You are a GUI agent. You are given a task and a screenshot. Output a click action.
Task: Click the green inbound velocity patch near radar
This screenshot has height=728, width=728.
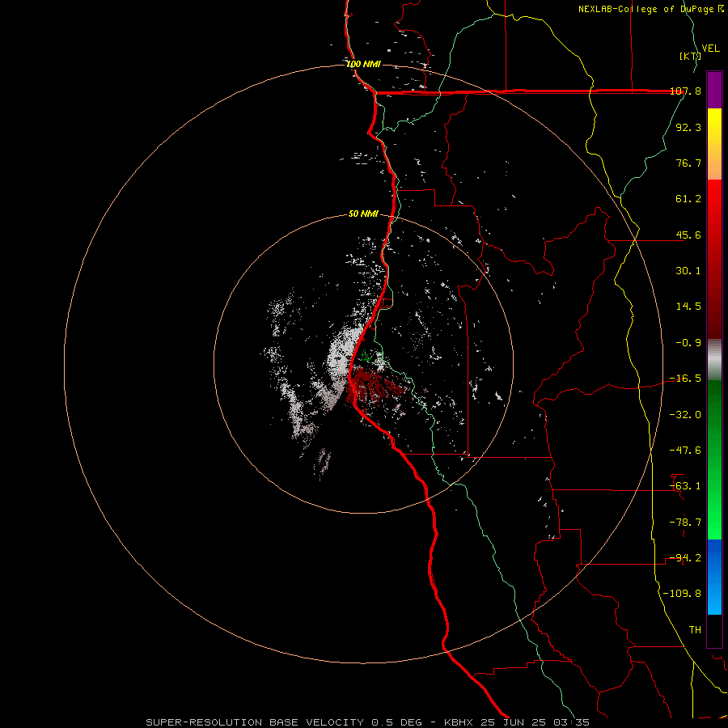coord(366,357)
